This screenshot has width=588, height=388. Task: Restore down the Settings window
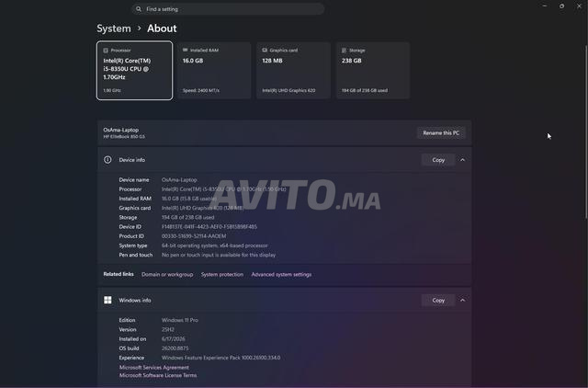click(561, 6)
